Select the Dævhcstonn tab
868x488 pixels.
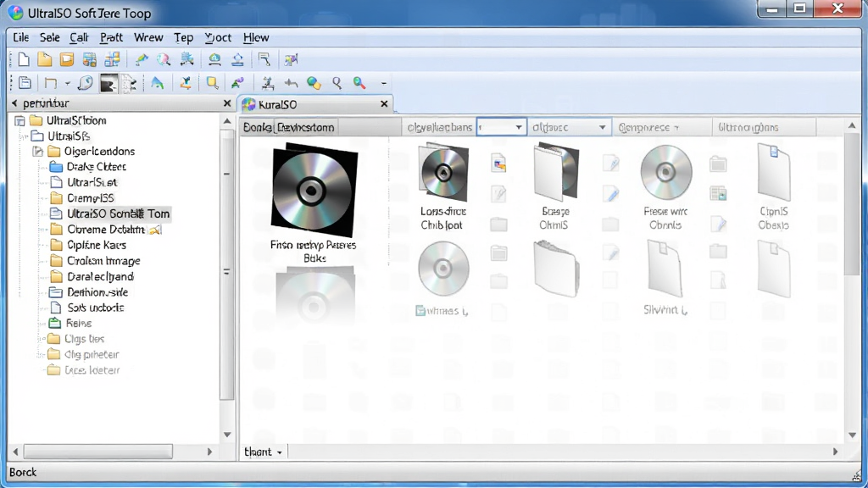[305, 127]
